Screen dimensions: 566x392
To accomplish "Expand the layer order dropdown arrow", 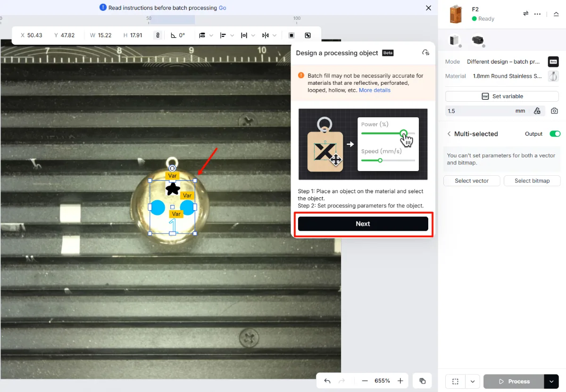I will point(211,35).
